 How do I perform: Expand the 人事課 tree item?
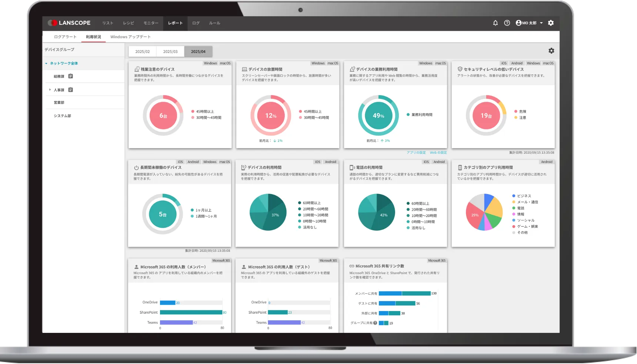click(50, 89)
